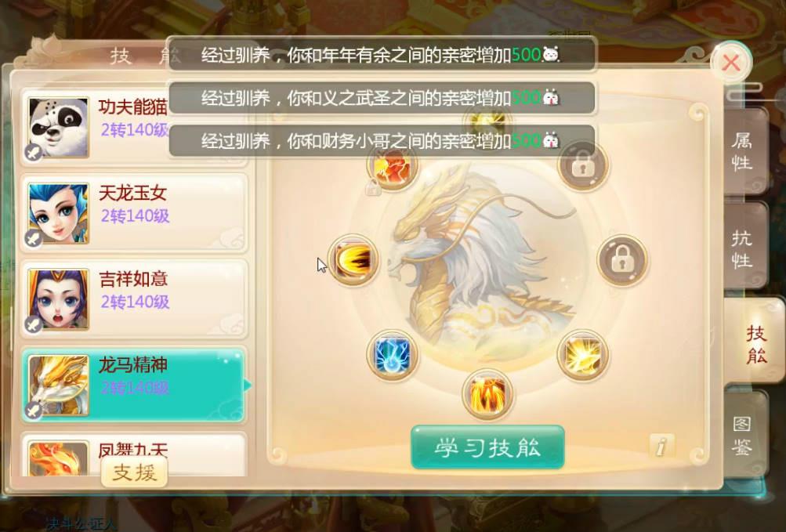Viewport: 786px width, 532px height.
Task: Open the 图鉴 tab
Action: coord(744,435)
